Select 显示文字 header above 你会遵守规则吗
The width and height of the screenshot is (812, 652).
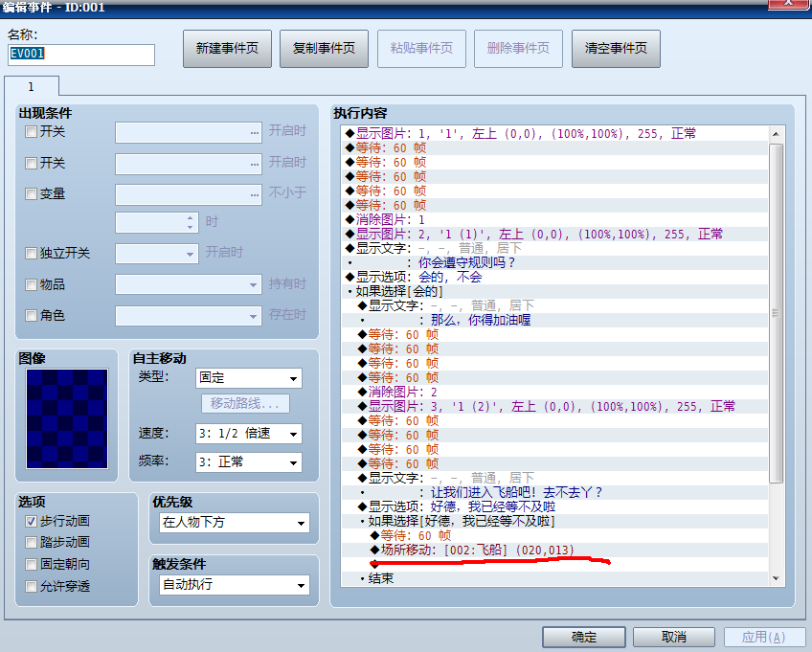click(x=555, y=249)
